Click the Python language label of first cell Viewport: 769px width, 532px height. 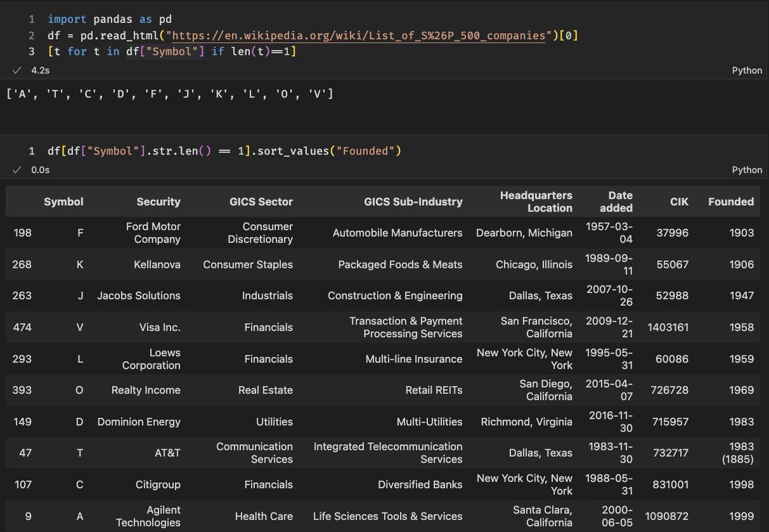[747, 71]
